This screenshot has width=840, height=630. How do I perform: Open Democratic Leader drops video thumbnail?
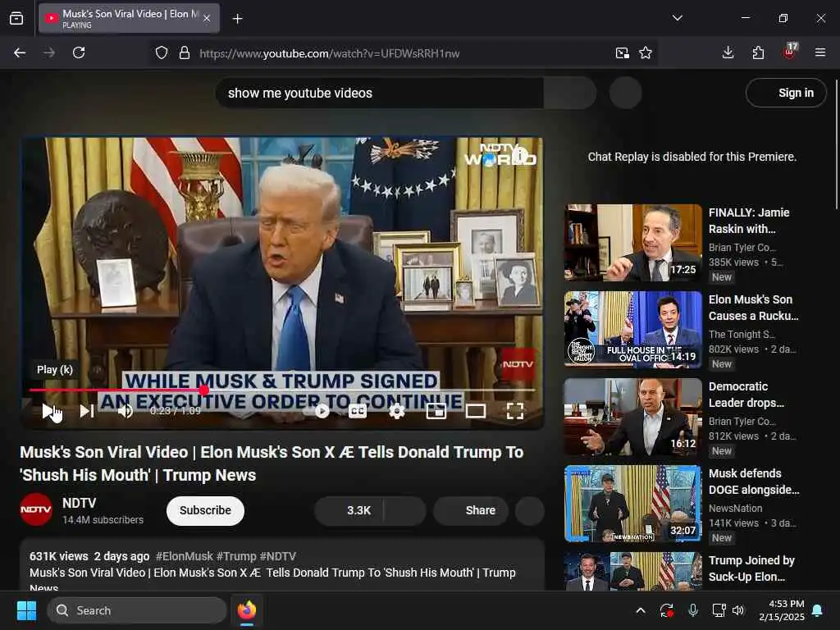point(632,417)
